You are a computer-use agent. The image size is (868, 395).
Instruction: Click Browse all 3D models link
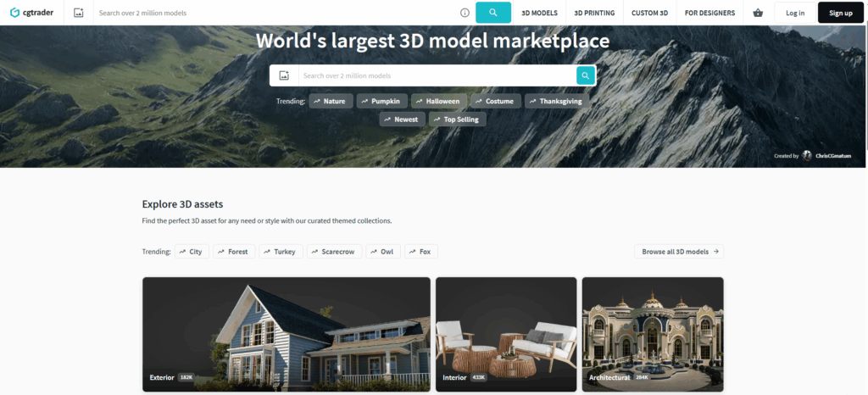click(x=679, y=252)
